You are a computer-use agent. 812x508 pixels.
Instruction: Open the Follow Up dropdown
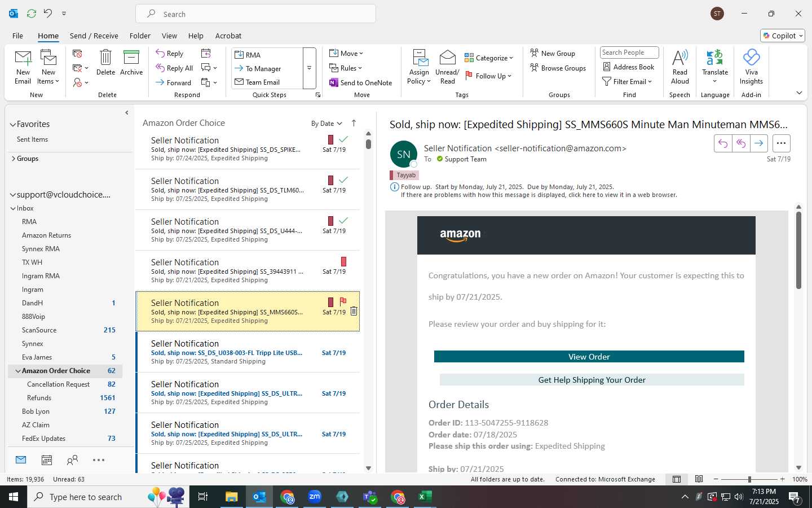(x=489, y=76)
